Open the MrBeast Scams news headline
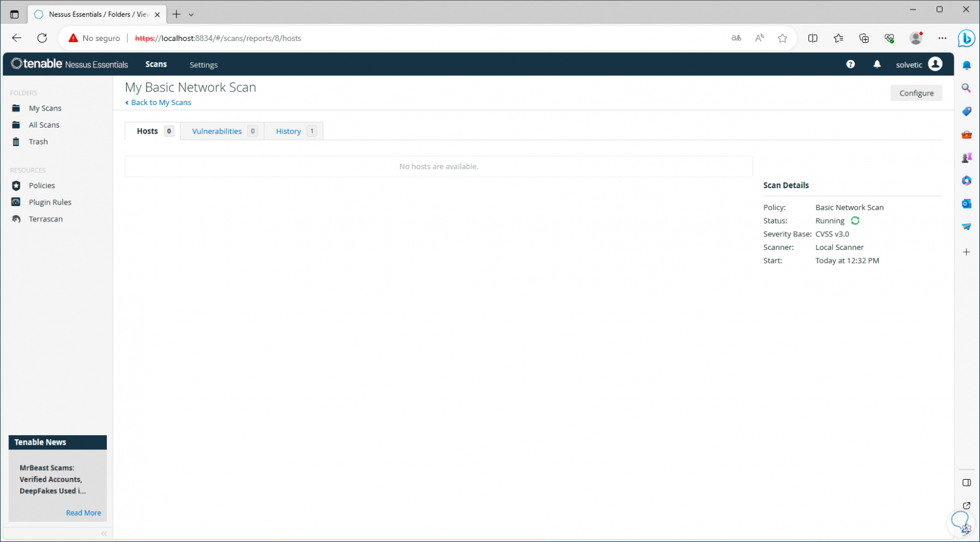The image size is (980, 542). pyautogui.click(x=52, y=480)
